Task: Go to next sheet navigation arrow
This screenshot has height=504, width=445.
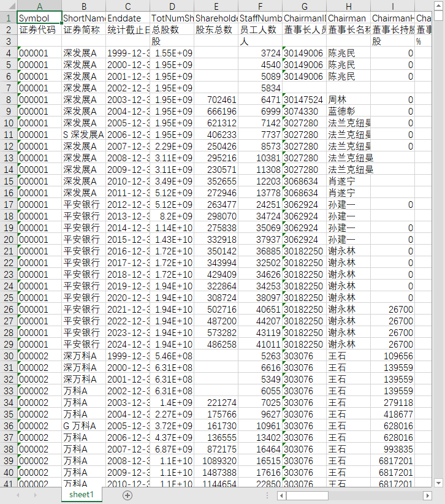Action: (x=36, y=495)
